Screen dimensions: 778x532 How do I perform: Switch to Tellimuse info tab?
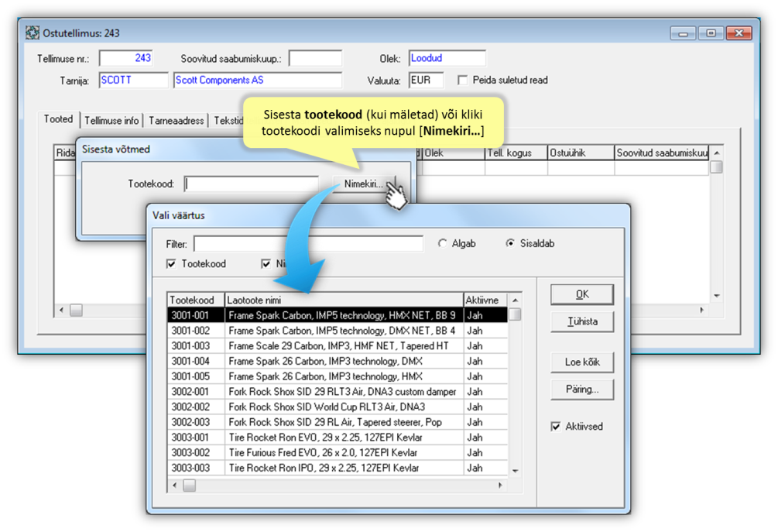tap(111, 121)
